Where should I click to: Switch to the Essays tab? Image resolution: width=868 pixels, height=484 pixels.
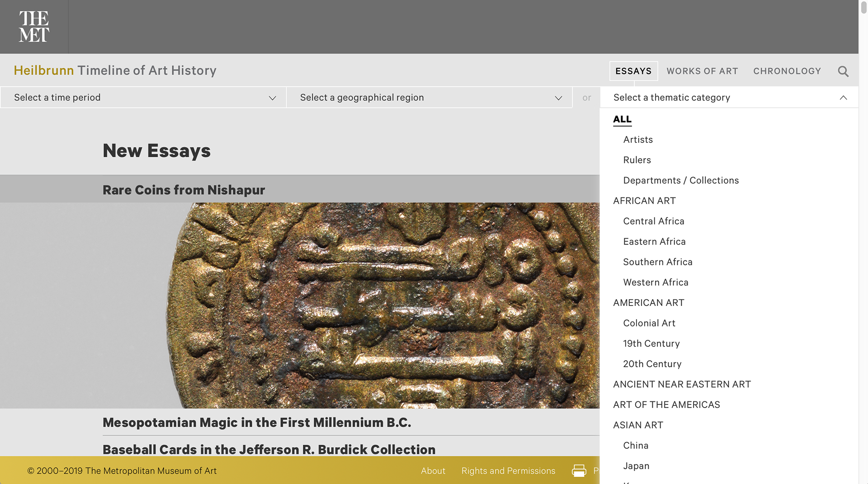[633, 71]
